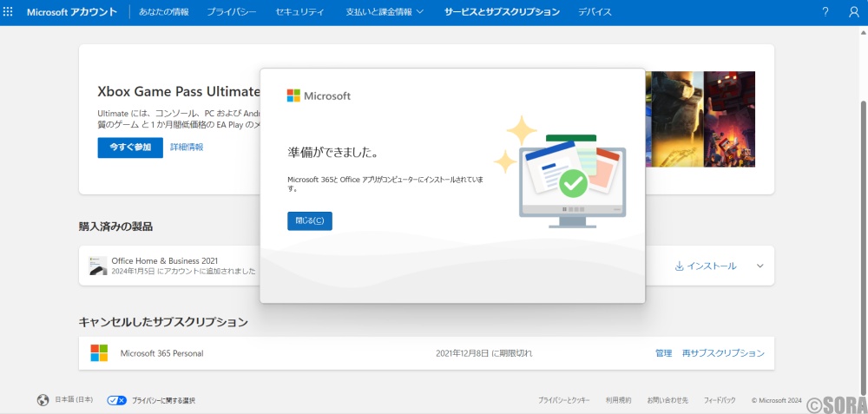Click the globe language icon in footer
Screen dimensions: 868x414
tap(43, 399)
